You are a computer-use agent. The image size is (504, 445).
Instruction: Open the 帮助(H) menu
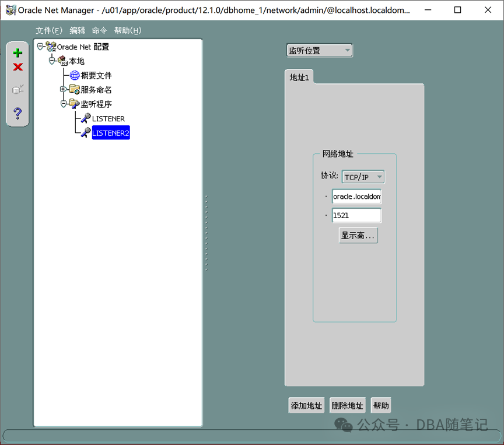click(x=128, y=30)
